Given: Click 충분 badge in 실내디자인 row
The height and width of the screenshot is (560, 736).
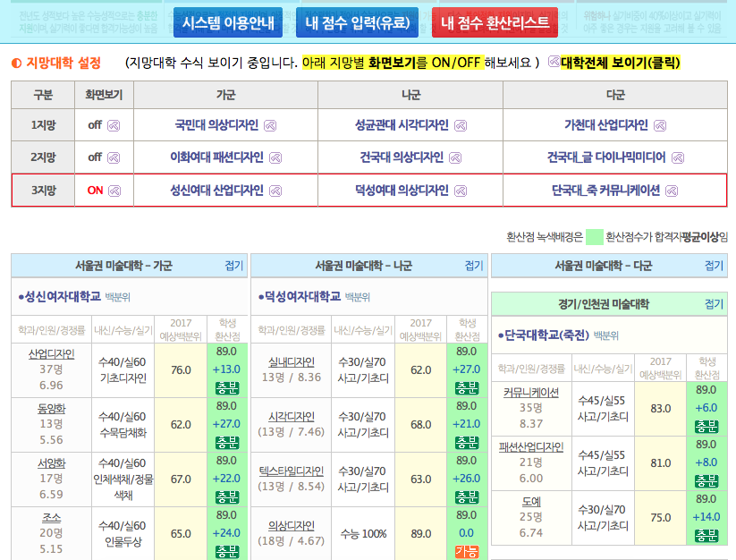Looking at the screenshot, I should [467, 388].
